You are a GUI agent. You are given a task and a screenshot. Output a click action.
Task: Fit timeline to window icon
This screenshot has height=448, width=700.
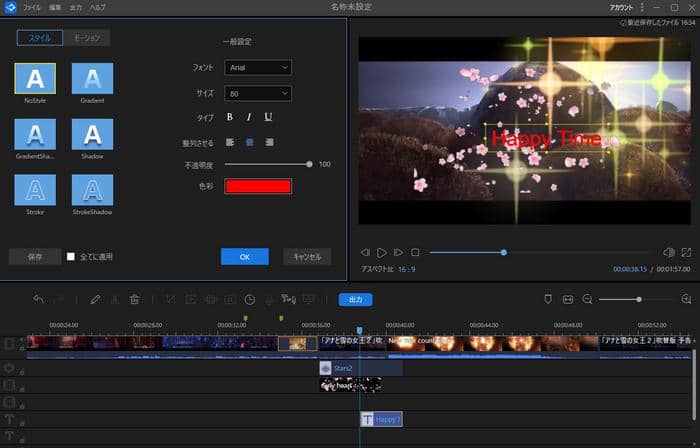point(568,299)
